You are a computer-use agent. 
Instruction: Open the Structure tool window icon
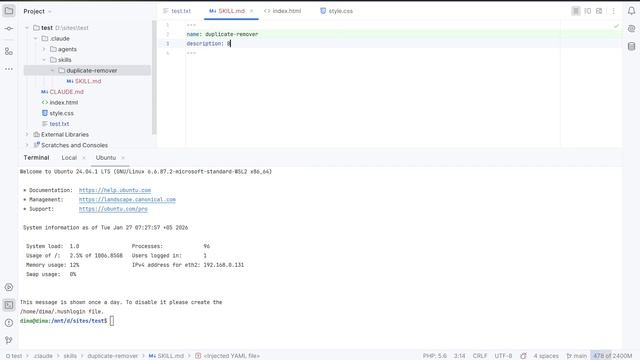[9, 51]
